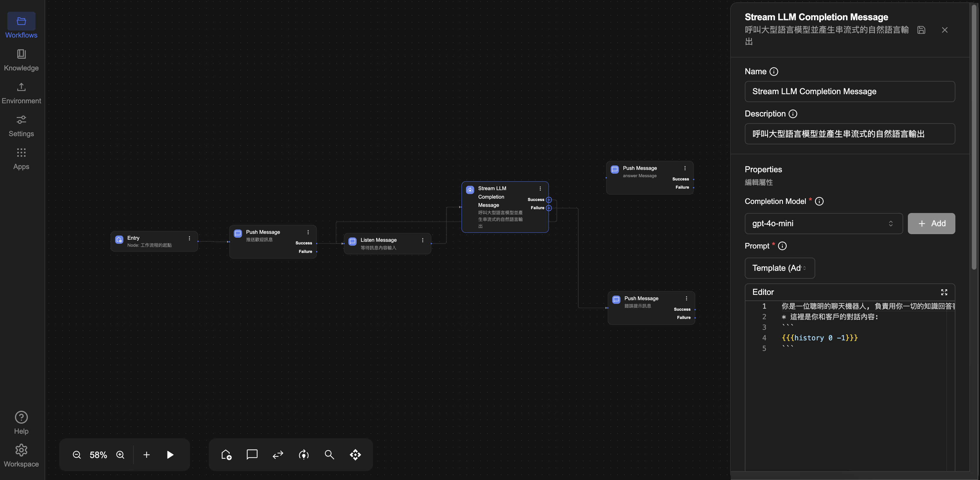
Task: Click the zoom in magnifier icon
Action: (x=120, y=454)
